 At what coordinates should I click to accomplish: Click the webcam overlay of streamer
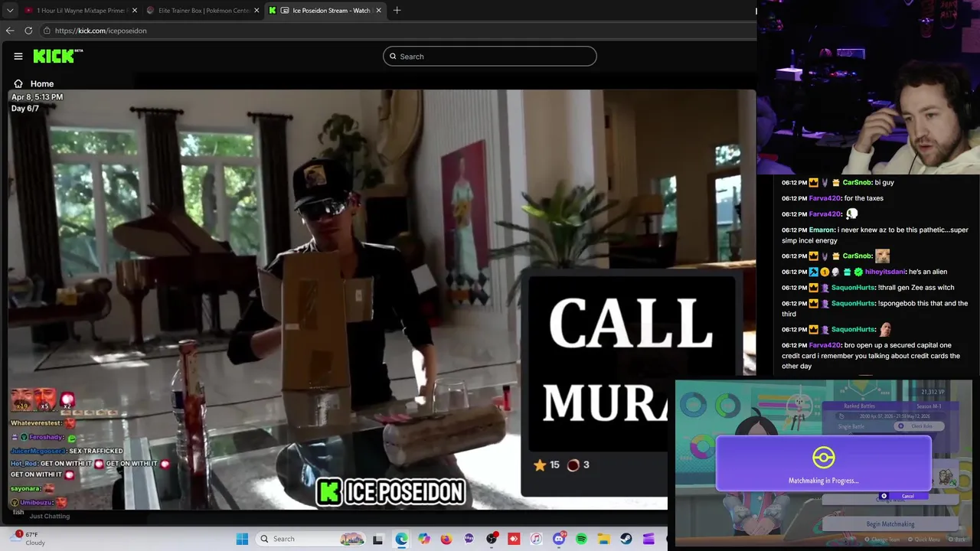[868, 87]
